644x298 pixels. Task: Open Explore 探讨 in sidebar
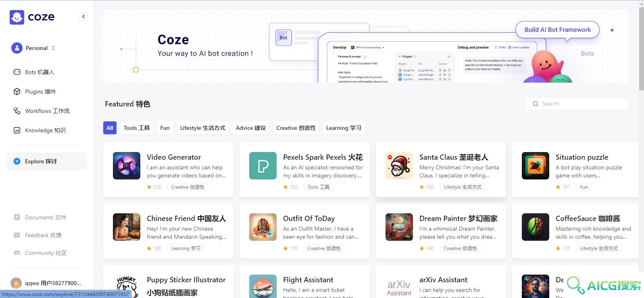pyautogui.click(x=47, y=161)
